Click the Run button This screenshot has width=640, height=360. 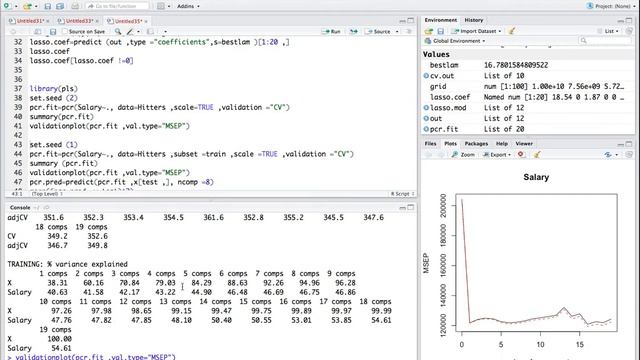click(x=331, y=31)
